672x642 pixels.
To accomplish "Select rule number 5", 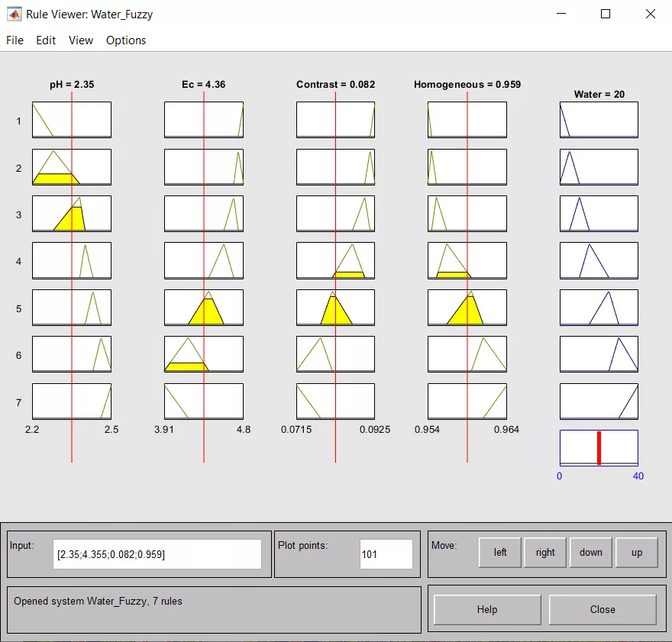I will point(18,309).
